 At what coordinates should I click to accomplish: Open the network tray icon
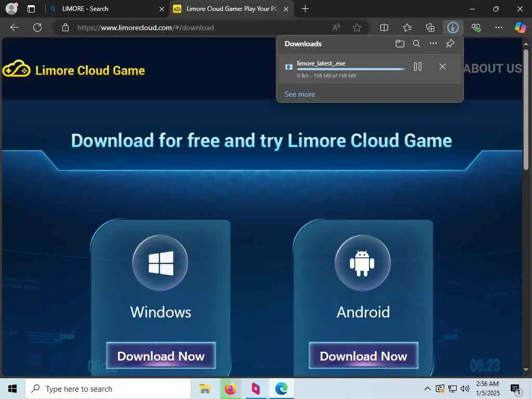(x=453, y=389)
